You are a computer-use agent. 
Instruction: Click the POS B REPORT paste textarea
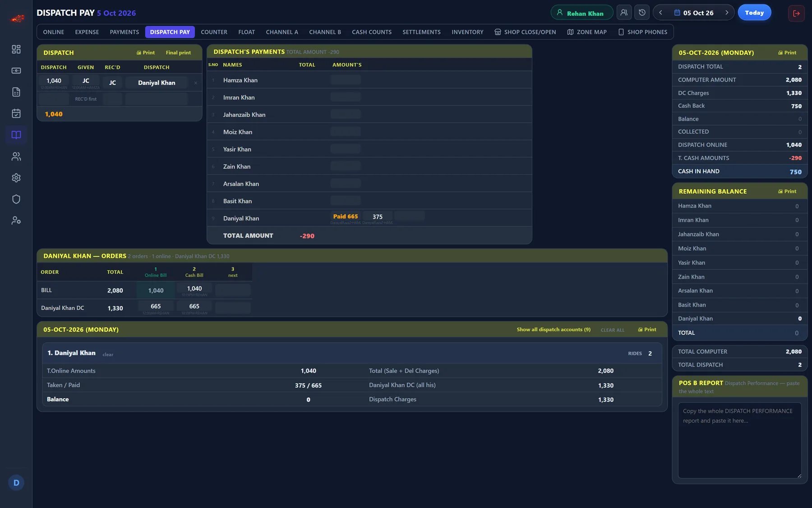pos(740,440)
